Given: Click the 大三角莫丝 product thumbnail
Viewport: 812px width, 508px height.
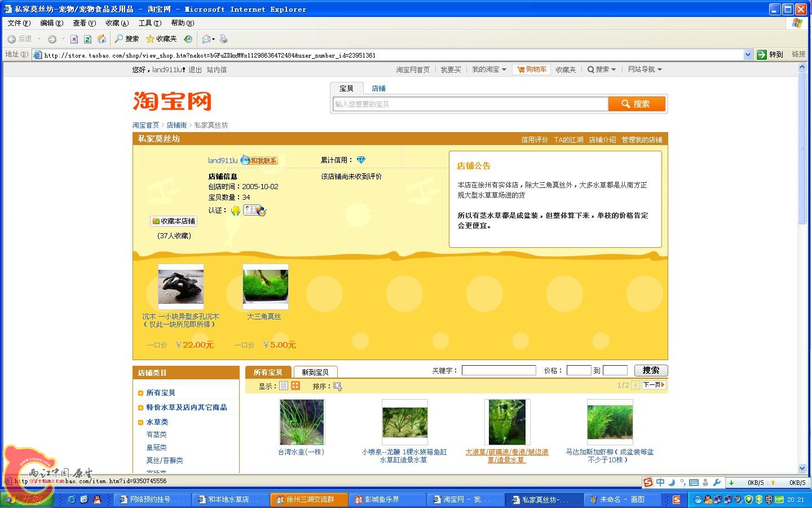Looking at the screenshot, I should pos(266,287).
